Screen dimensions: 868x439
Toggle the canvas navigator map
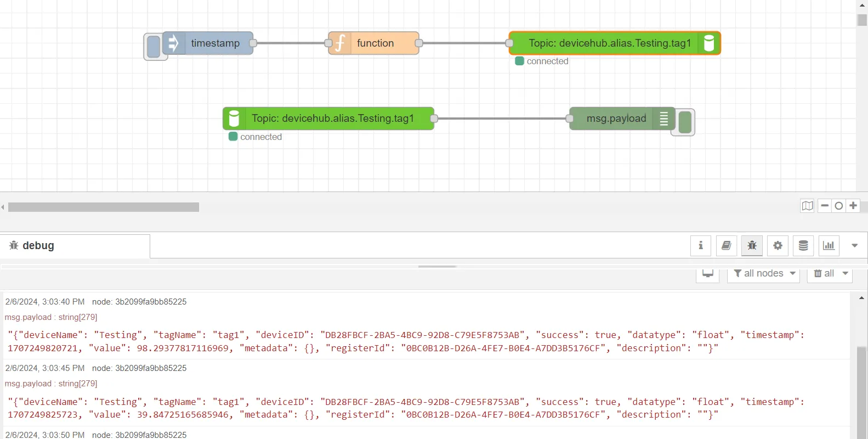coord(807,206)
